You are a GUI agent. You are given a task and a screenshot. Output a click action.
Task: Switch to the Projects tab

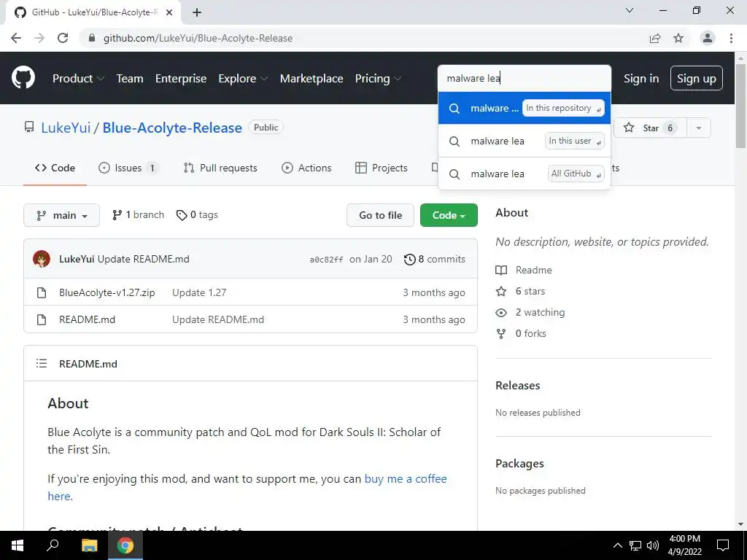click(381, 168)
